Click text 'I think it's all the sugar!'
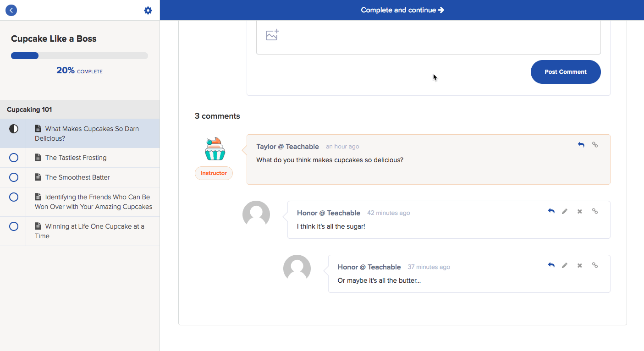Screen dimensions: 644x351 (331, 226)
